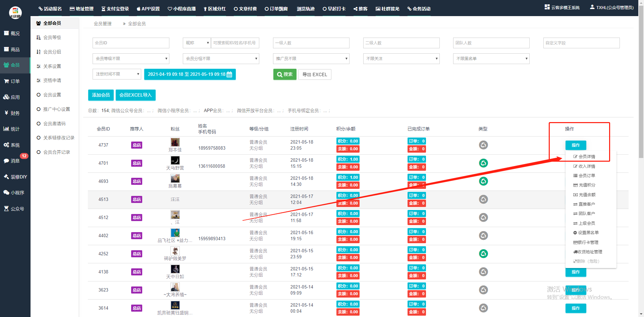Click the 导出 EXCEL button
644x317 pixels.
tap(315, 74)
